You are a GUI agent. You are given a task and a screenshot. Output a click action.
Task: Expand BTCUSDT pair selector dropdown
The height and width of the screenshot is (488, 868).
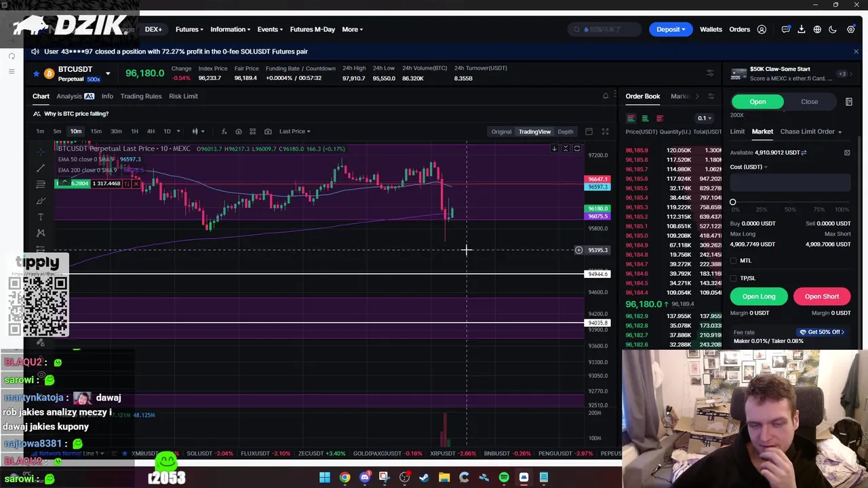pos(107,73)
